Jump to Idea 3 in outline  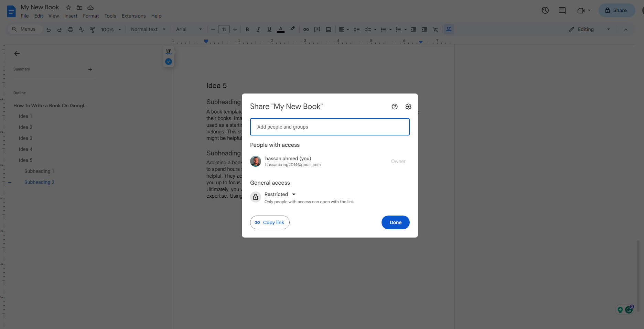(25, 138)
